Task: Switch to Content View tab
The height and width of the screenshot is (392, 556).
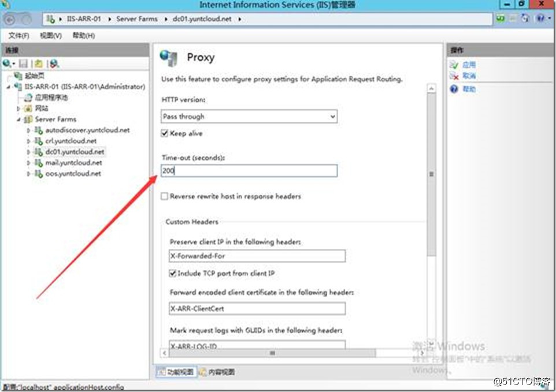Action: 217,371
